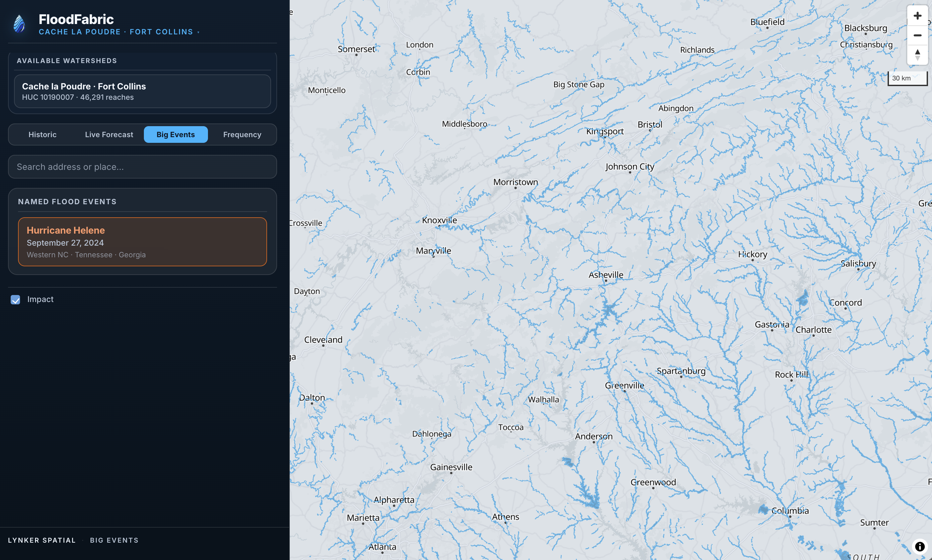The image size is (932, 560).
Task: Switch to the Live Forecast tab
Action: point(109,134)
